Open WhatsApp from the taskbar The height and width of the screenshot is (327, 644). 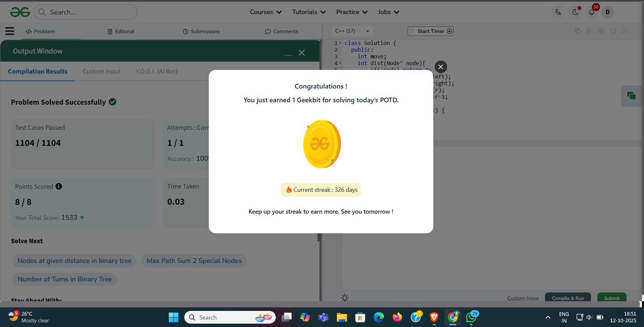[471, 317]
